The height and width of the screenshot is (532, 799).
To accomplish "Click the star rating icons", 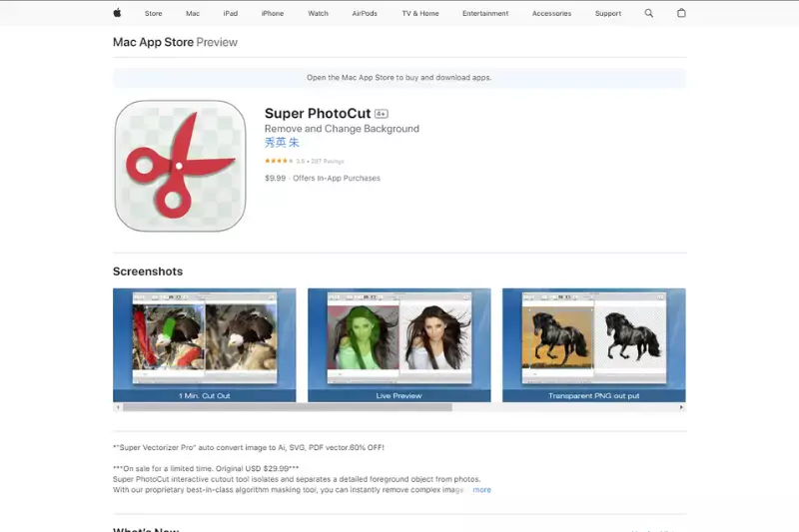I will pos(279,161).
